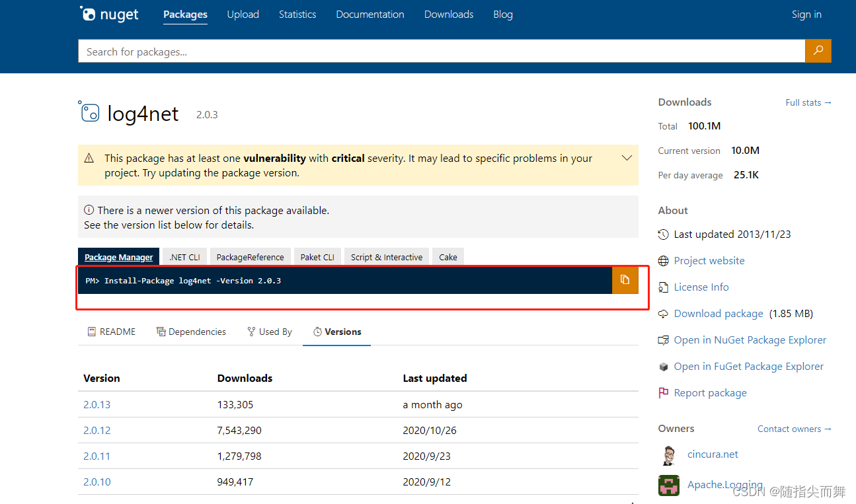Open version 2.0.10 link
The height and width of the screenshot is (504, 856).
coord(97,482)
